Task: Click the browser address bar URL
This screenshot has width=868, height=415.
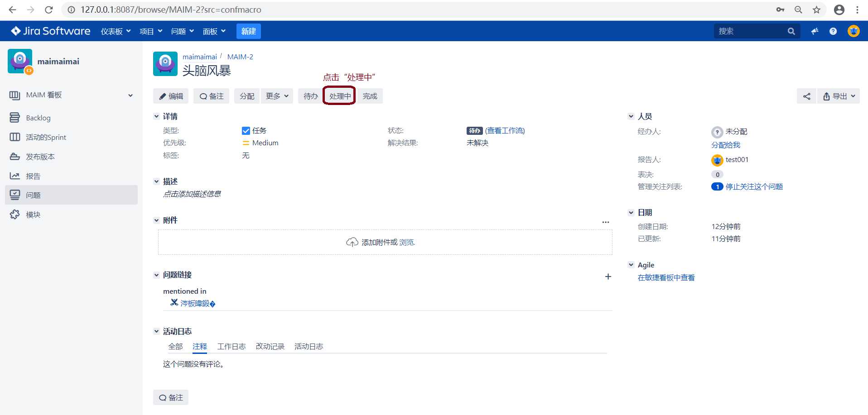Action: pos(171,10)
